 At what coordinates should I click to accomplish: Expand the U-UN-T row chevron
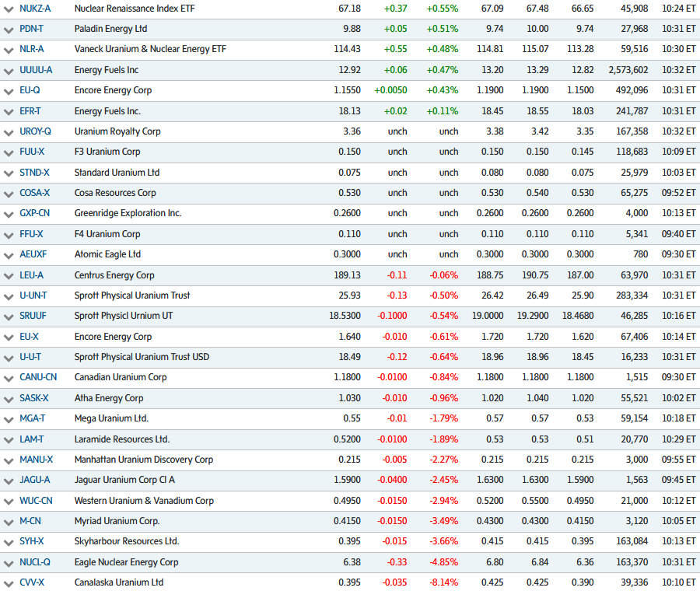[9, 297]
